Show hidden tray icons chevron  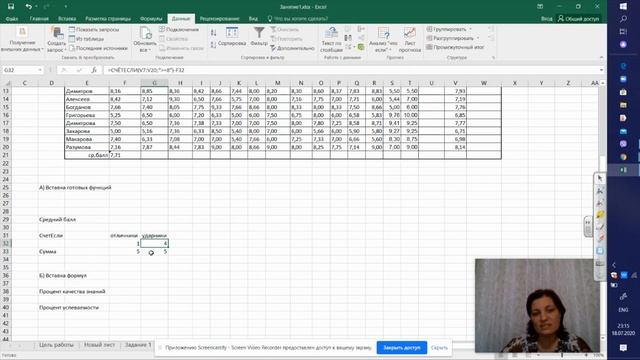[614, 265]
